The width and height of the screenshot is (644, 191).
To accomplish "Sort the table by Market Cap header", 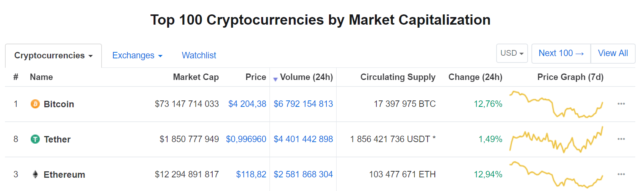I will [x=196, y=77].
